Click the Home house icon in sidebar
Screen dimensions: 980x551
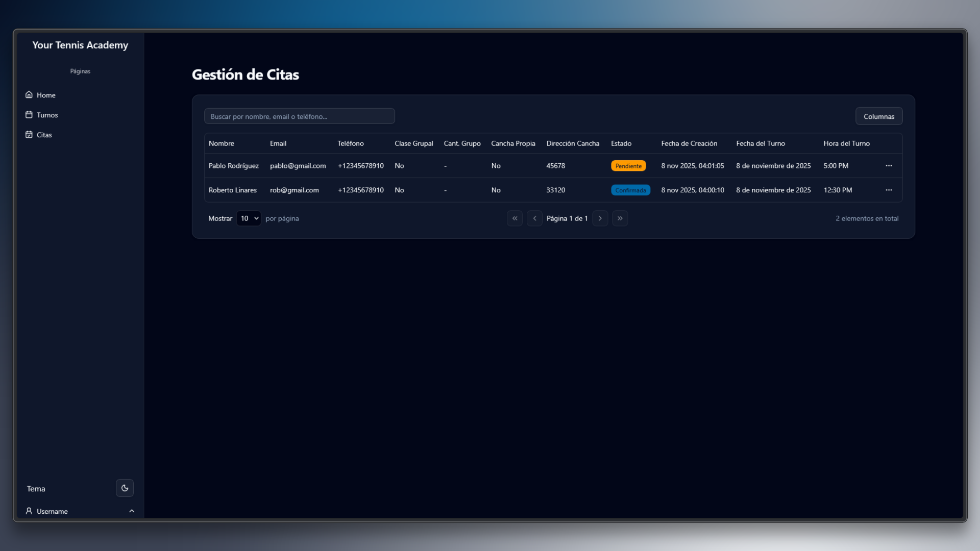(29, 95)
